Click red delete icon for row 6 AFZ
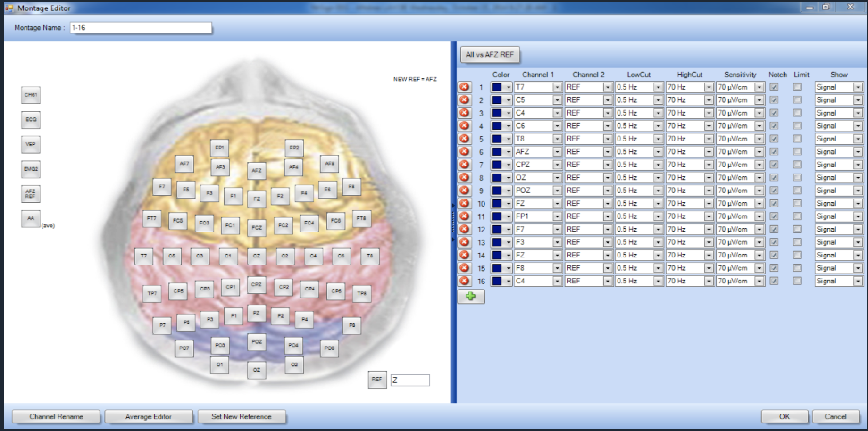868x431 pixels. [x=465, y=152]
